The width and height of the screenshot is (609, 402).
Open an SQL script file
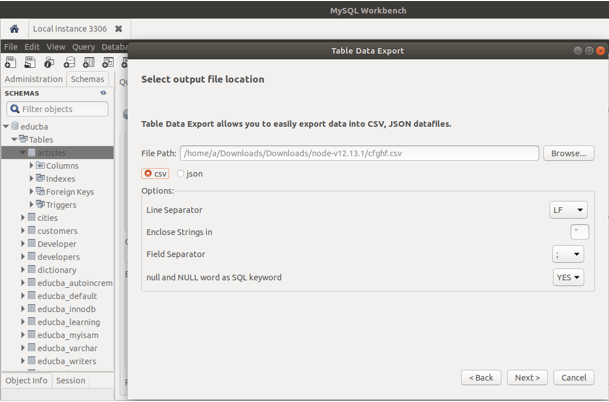(30, 62)
